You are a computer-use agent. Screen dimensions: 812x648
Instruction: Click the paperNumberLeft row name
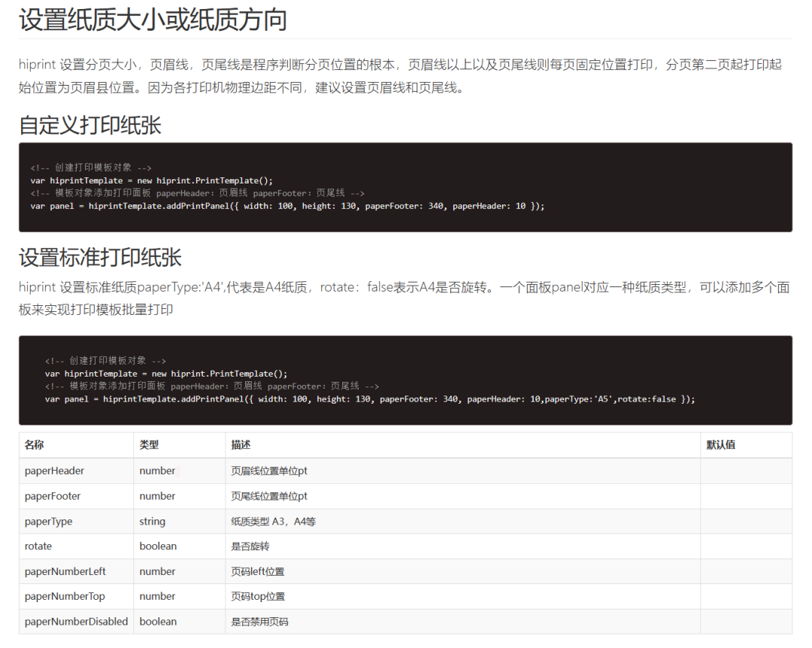(x=65, y=571)
